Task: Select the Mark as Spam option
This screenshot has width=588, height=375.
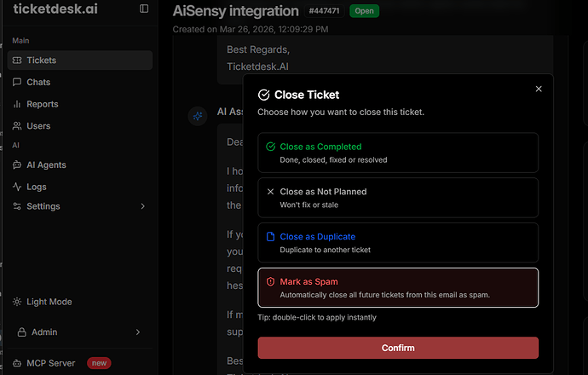Action: click(x=398, y=287)
